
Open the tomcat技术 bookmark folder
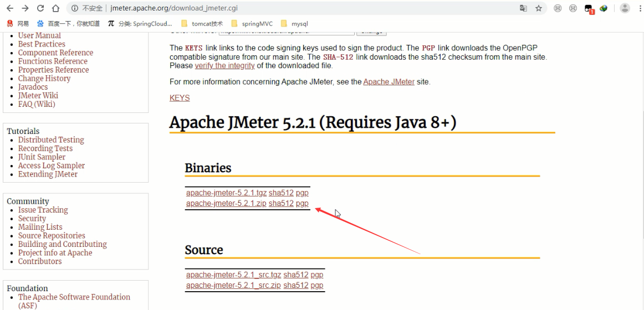[202, 23]
